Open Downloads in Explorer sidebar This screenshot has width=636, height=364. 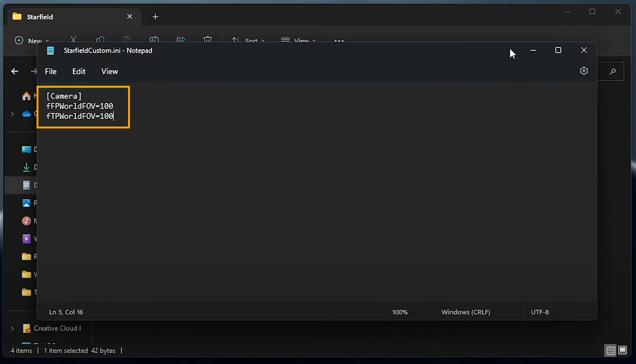click(27, 167)
